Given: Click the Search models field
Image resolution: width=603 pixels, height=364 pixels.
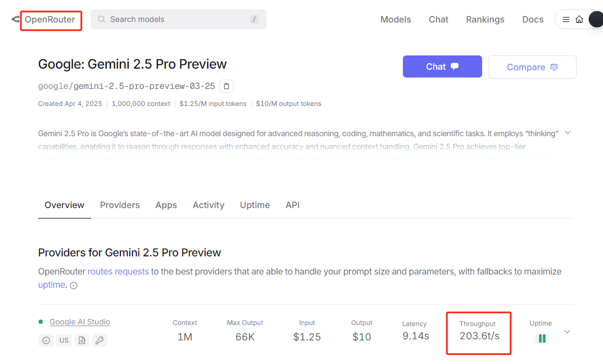Looking at the screenshot, I should click(179, 19).
